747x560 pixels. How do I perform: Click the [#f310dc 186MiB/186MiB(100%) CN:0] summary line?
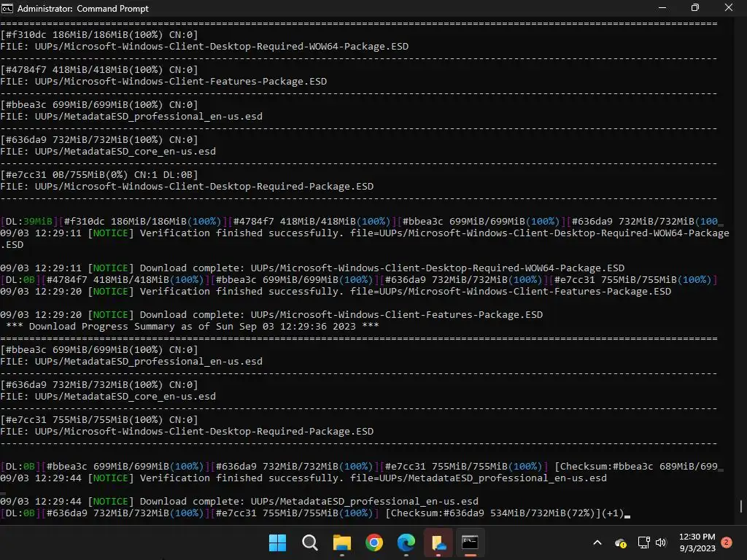point(99,35)
